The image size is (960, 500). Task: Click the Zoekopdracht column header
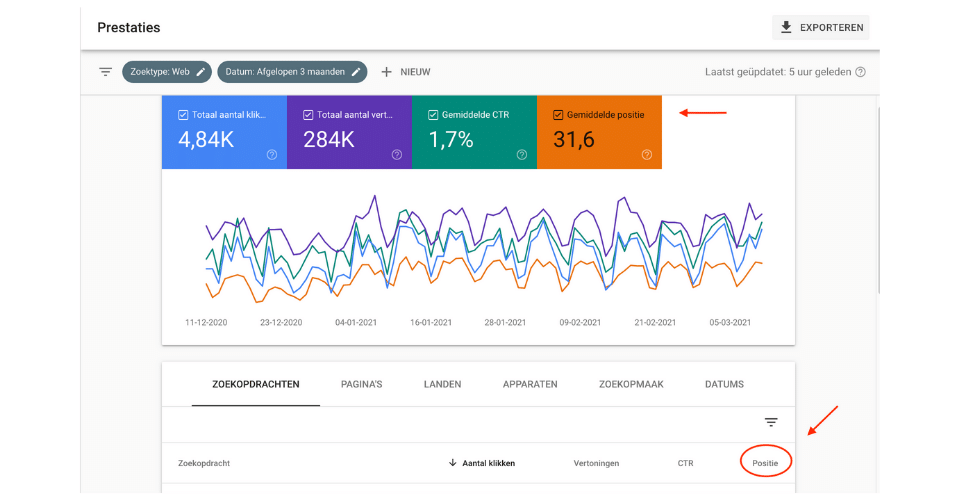204,463
